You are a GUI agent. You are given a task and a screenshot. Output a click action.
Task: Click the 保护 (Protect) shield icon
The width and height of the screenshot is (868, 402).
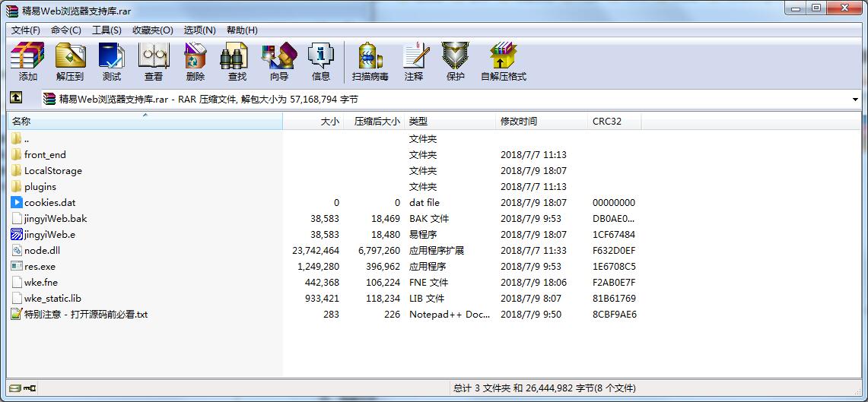455,55
